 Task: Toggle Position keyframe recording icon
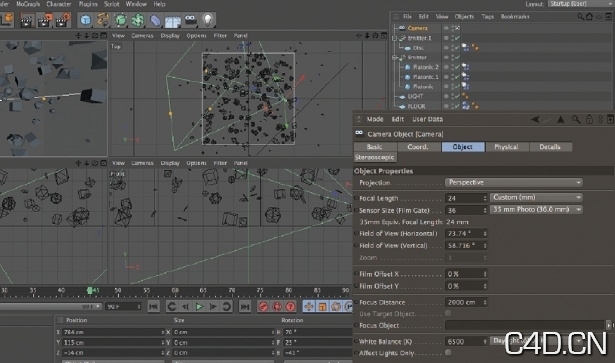(x=309, y=307)
